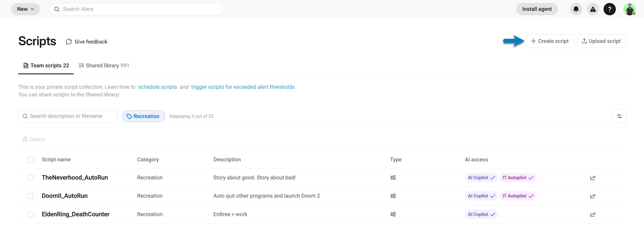
Task: Share the DoomII_AutoRun script
Action: tap(593, 196)
